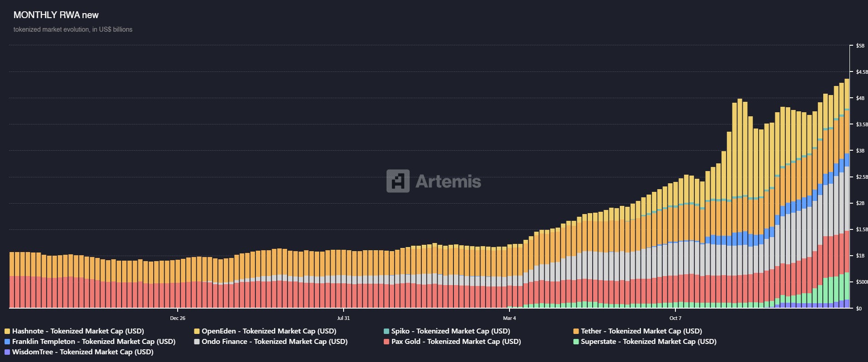Click the $4B y-axis label
Screen dimensions: 868x362
coord(860,98)
